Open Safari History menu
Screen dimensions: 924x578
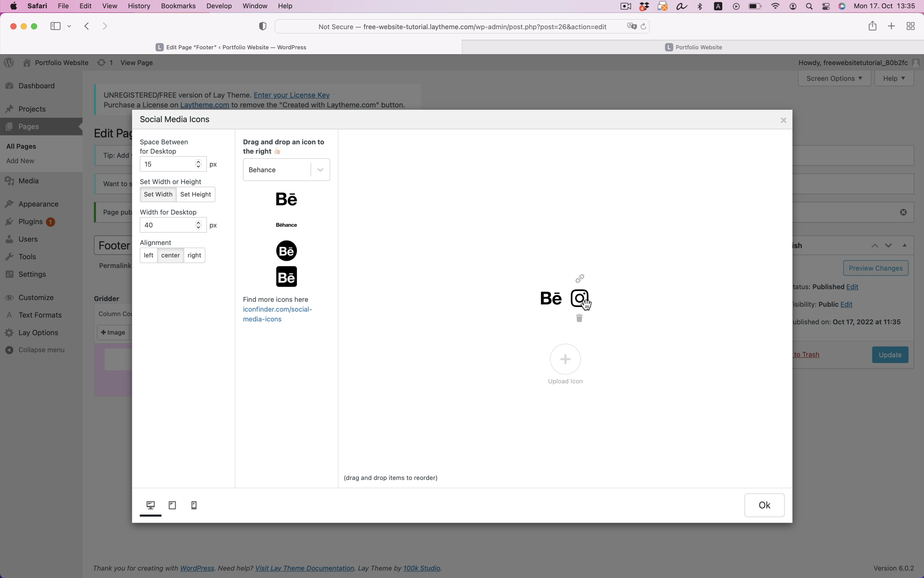[139, 6]
